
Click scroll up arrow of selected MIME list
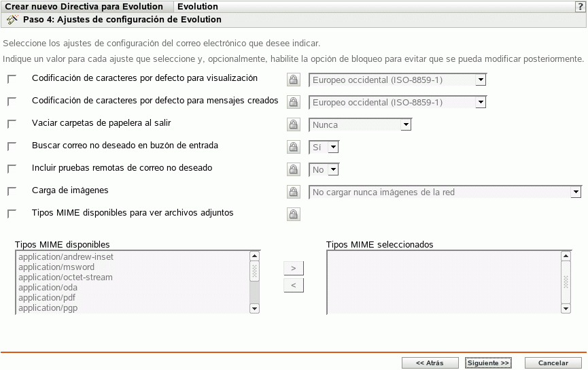click(x=566, y=256)
